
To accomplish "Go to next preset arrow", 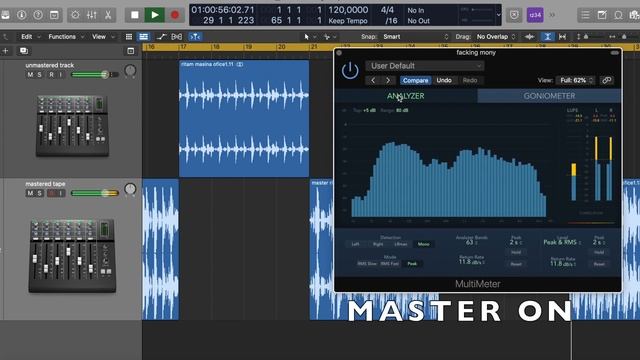I will 388,80.
